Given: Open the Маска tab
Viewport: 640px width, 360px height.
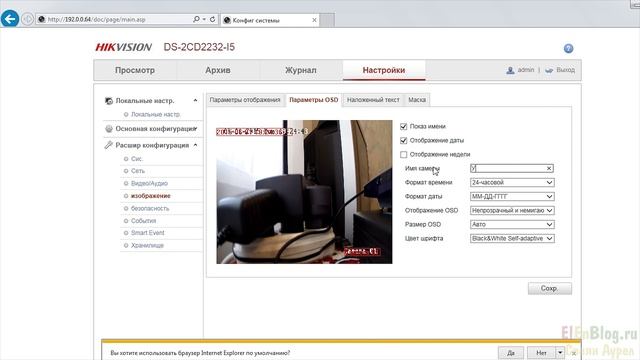Looking at the screenshot, I should click(x=417, y=100).
